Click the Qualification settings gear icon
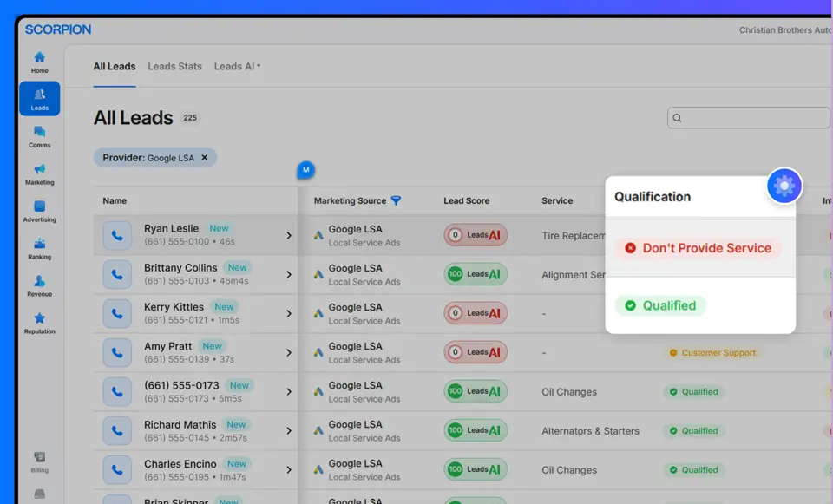This screenshot has width=833, height=504. pyautogui.click(x=784, y=186)
